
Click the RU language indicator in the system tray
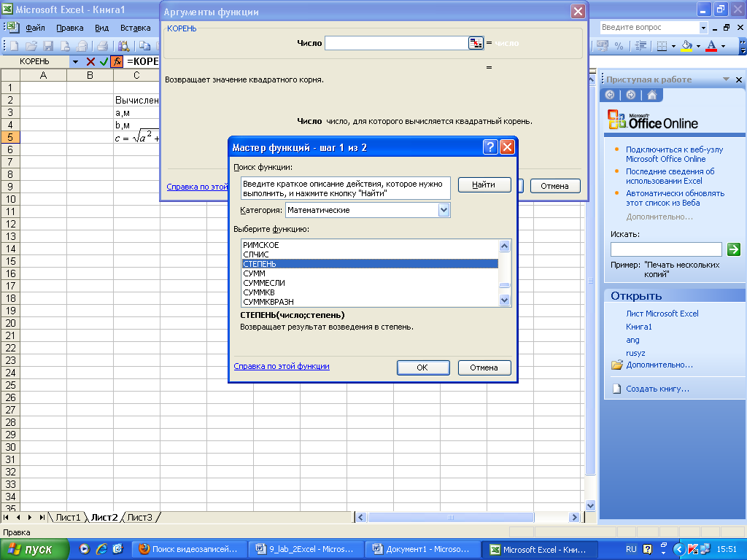point(631,549)
